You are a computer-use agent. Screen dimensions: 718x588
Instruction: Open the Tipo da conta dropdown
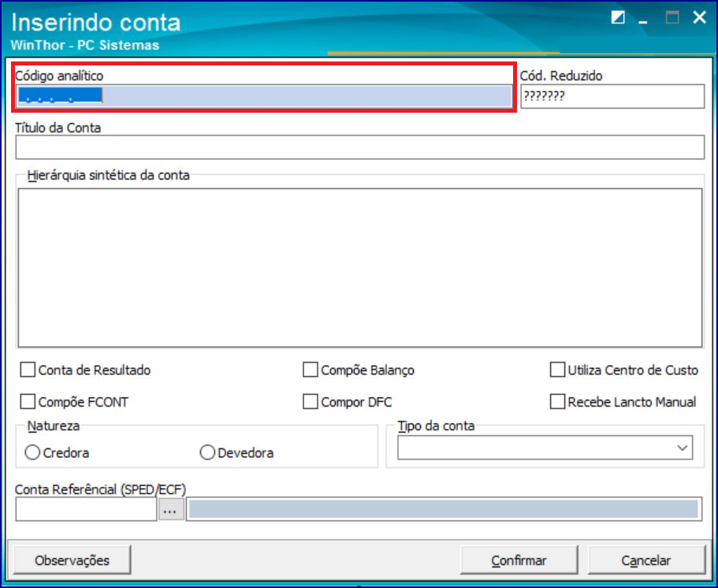pyautogui.click(x=545, y=448)
